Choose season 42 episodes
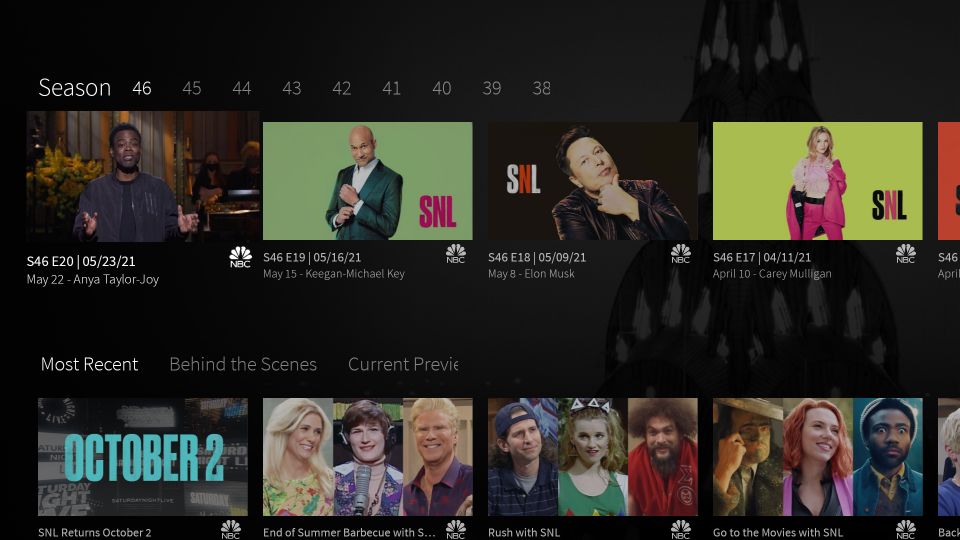The height and width of the screenshot is (540, 960). [x=342, y=88]
